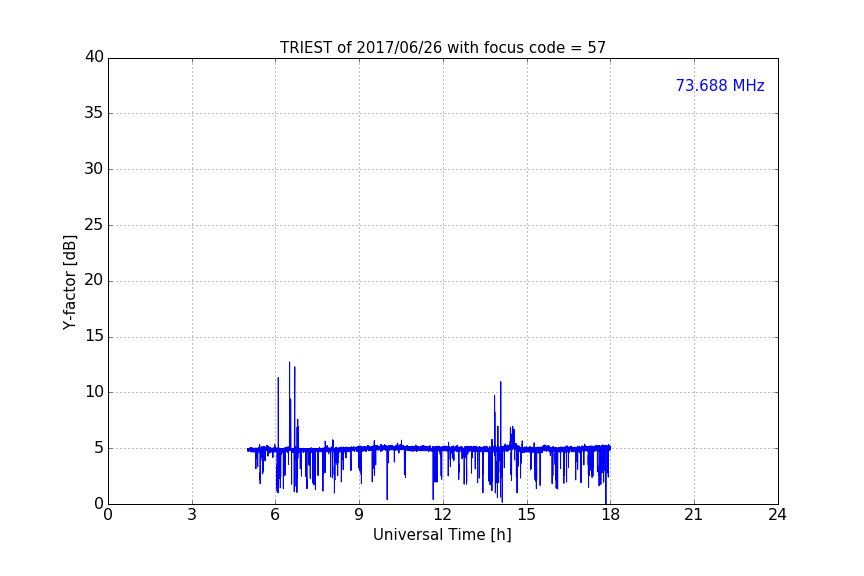The width and height of the screenshot is (864, 576).
Task: Click the "Y-factor [dB]" axis label
Action: point(69,282)
